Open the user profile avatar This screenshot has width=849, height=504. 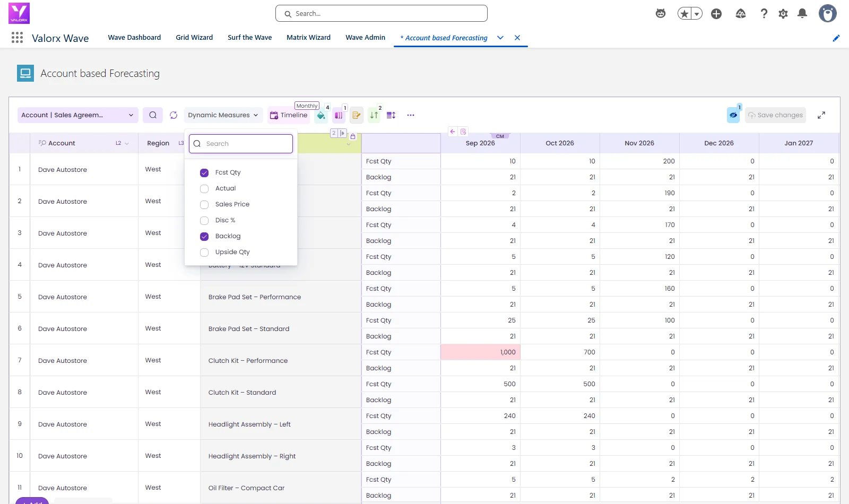pyautogui.click(x=827, y=13)
